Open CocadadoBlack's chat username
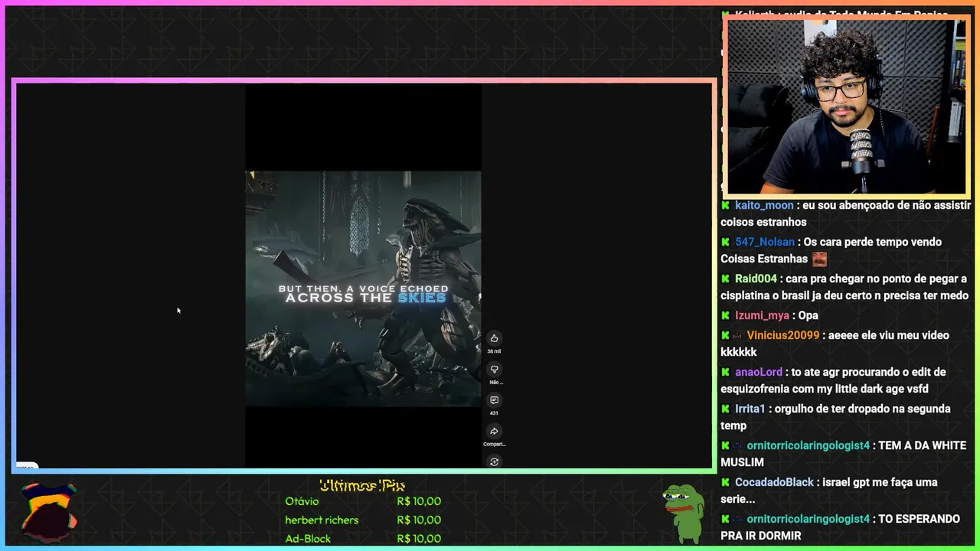Screen dimensions: 980x551 pos(774,482)
